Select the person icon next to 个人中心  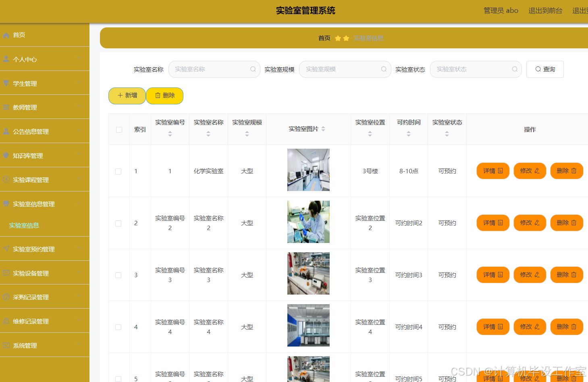point(6,59)
